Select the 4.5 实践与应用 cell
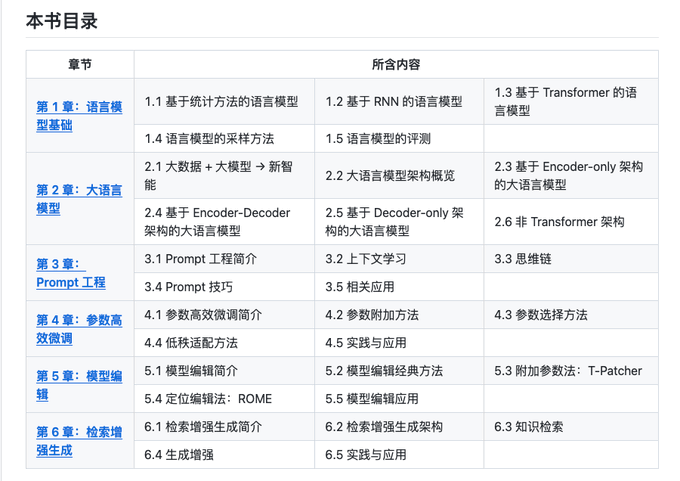Screen dimensions: 680x481 (399, 343)
